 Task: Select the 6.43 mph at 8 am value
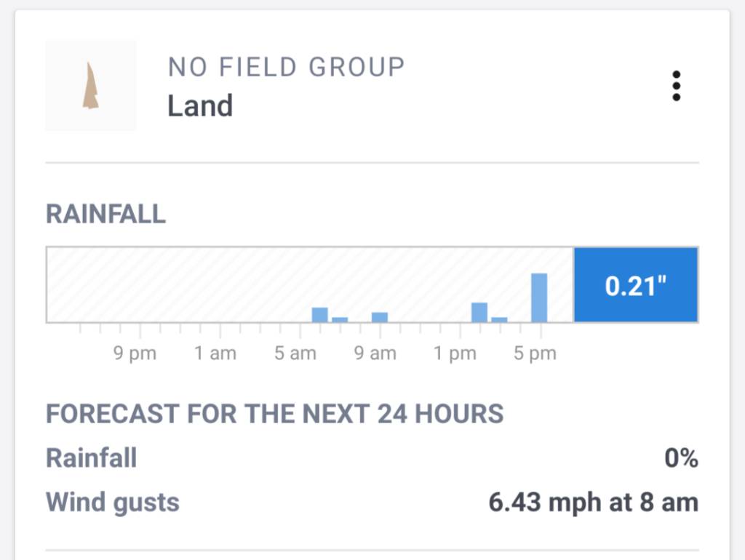pyautogui.click(x=594, y=502)
